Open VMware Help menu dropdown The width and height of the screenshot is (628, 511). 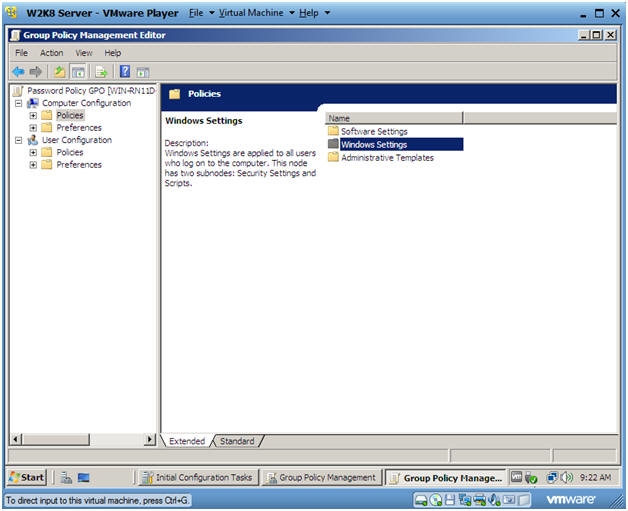pyautogui.click(x=314, y=13)
